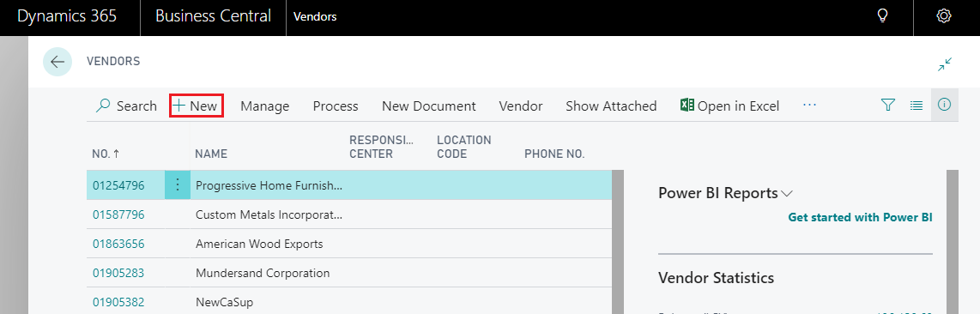Viewport: 980px width, 314px height.
Task: Open the Manage menu
Action: [x=265, y=106]
